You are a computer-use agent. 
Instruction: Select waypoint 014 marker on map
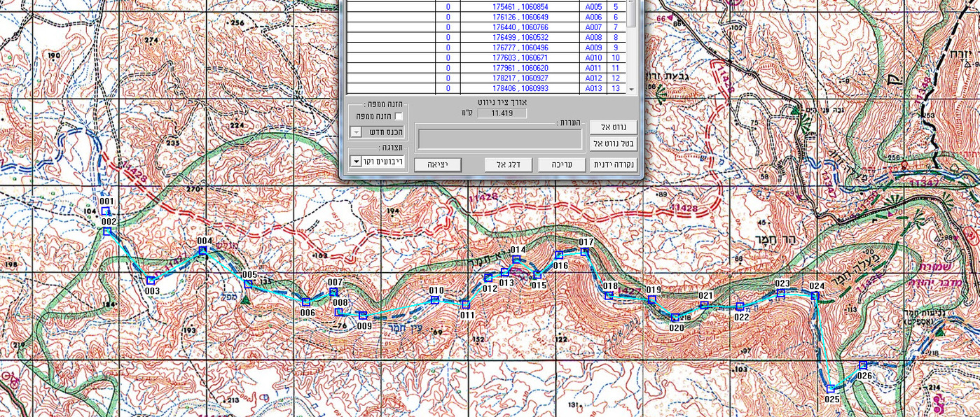[x=516, y=260]
